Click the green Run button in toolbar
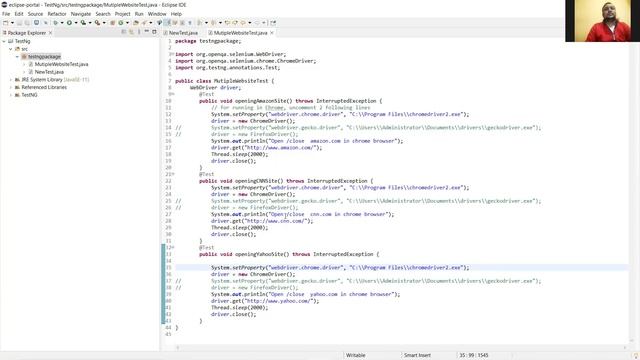The image size is (640, 360). (69, 23)
